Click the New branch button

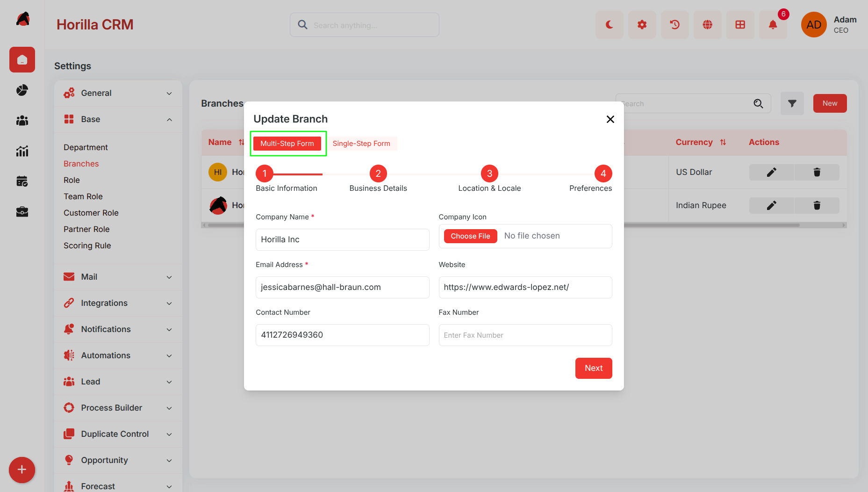(830, 103)
